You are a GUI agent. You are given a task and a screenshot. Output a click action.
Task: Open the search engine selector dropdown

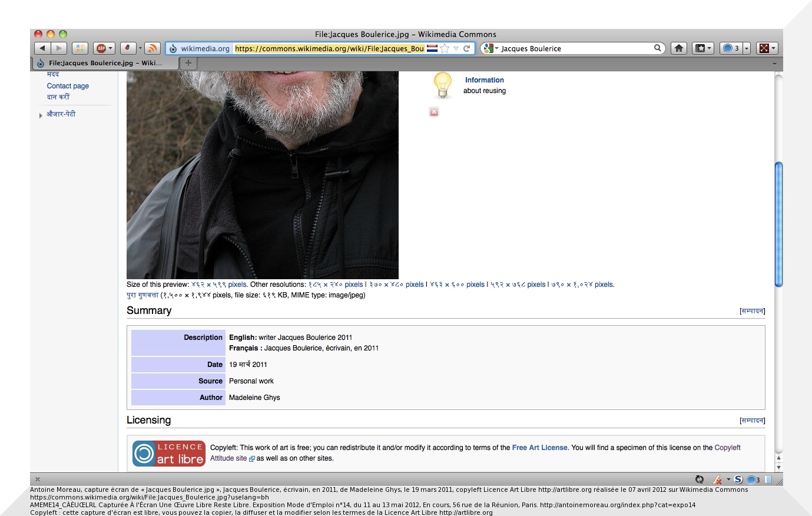pos(489,48)
